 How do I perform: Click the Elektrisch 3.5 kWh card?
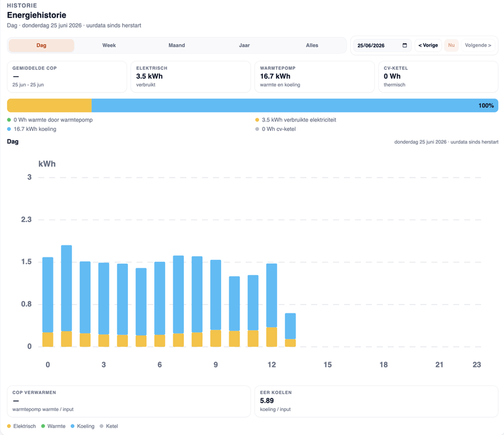click(191, 77)
